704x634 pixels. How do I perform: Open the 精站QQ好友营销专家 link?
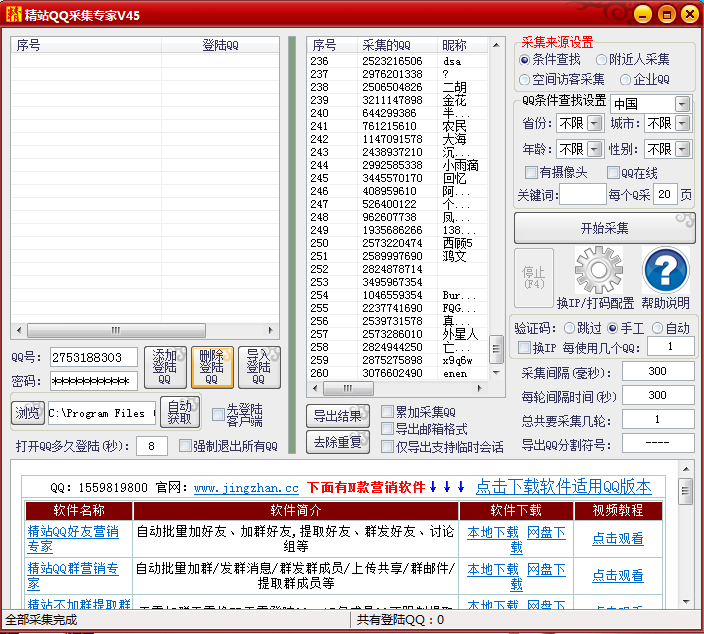point(73,539)
